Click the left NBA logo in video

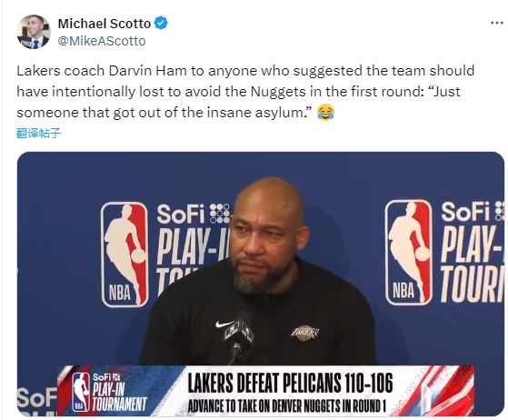[x=125, y=255]
